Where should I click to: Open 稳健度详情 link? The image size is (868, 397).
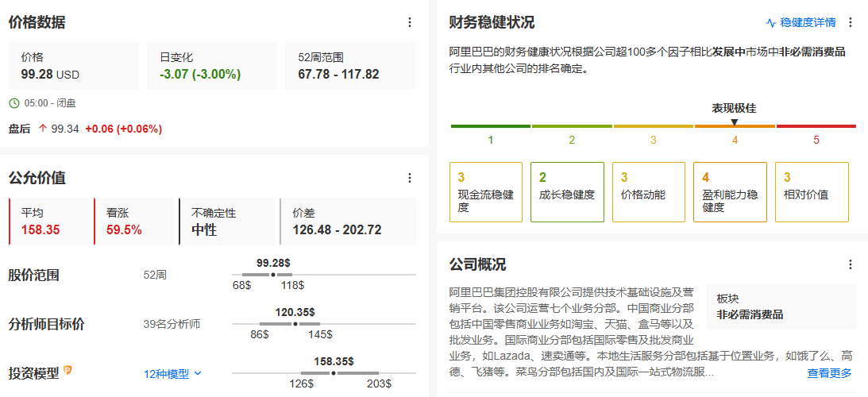pos(801,22)
